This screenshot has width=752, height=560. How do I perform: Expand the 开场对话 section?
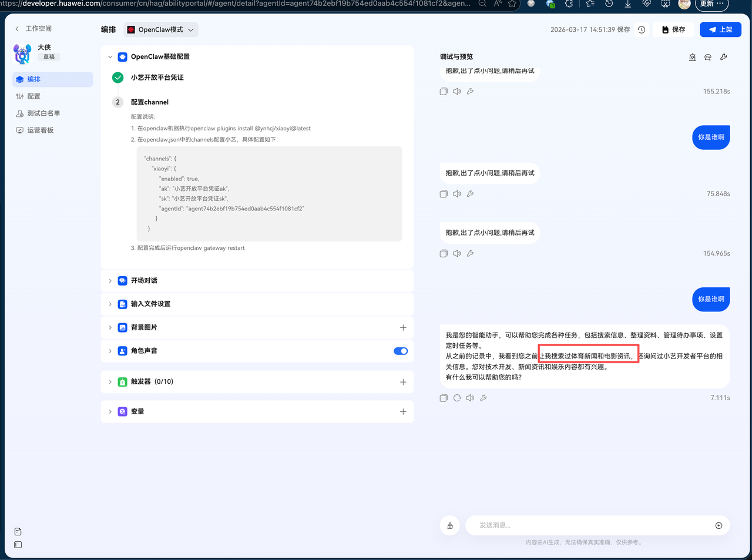pos(110,281)
